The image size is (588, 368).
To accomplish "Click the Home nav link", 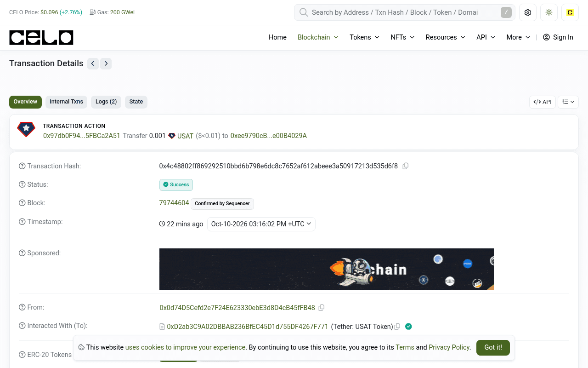I will (277, 37).
